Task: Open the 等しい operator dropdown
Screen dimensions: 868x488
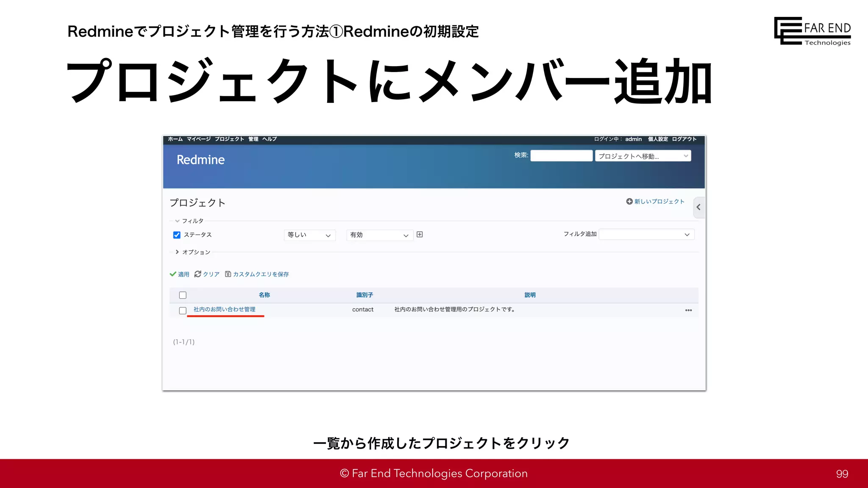Action: (309, 235)
